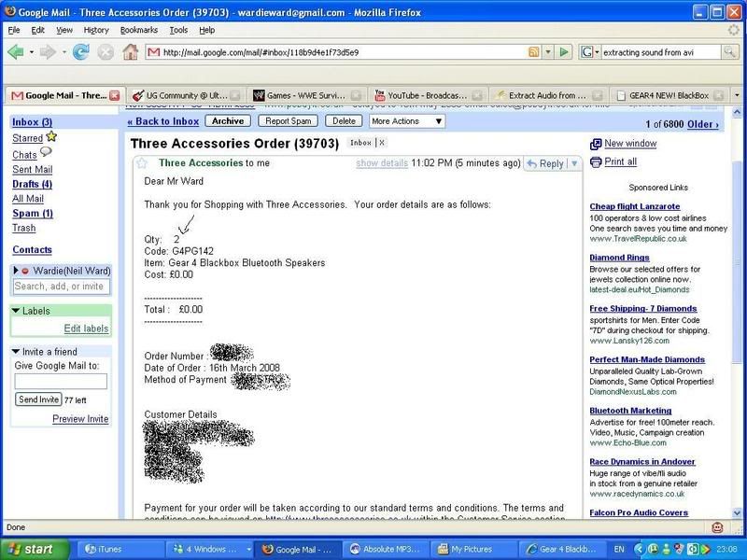Click the green Go arrow beside address bar

[564, 52]
